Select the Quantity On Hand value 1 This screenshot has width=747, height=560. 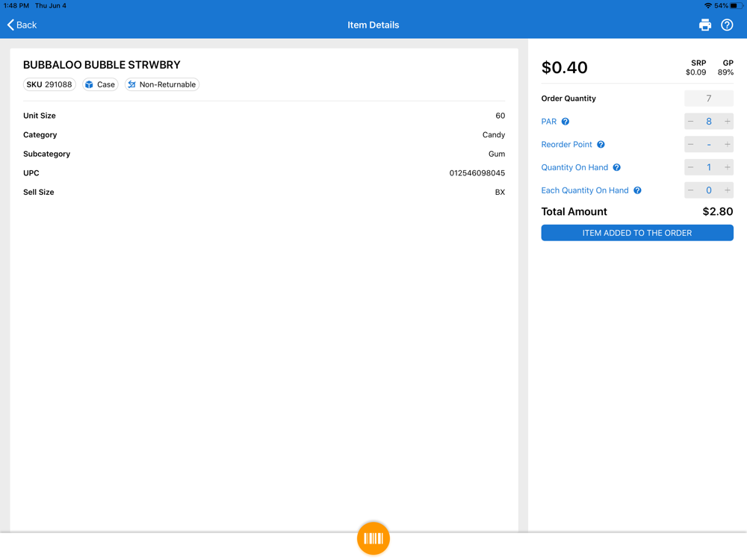coord(709,167)
